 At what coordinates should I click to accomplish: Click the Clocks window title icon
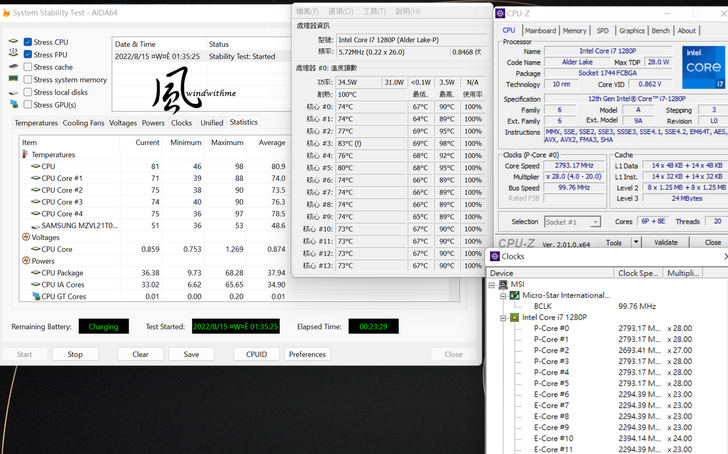pyautogui.click(x=494, y=256)
